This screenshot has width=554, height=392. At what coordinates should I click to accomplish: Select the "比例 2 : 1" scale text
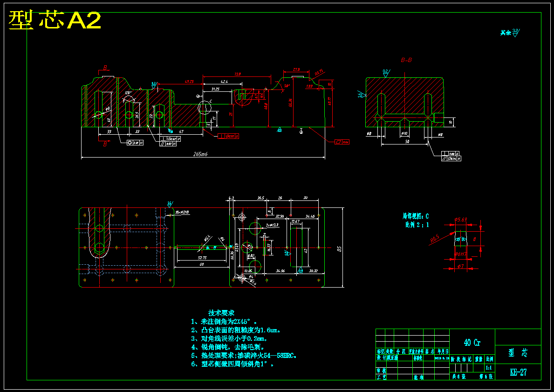[x=417, y=225]
